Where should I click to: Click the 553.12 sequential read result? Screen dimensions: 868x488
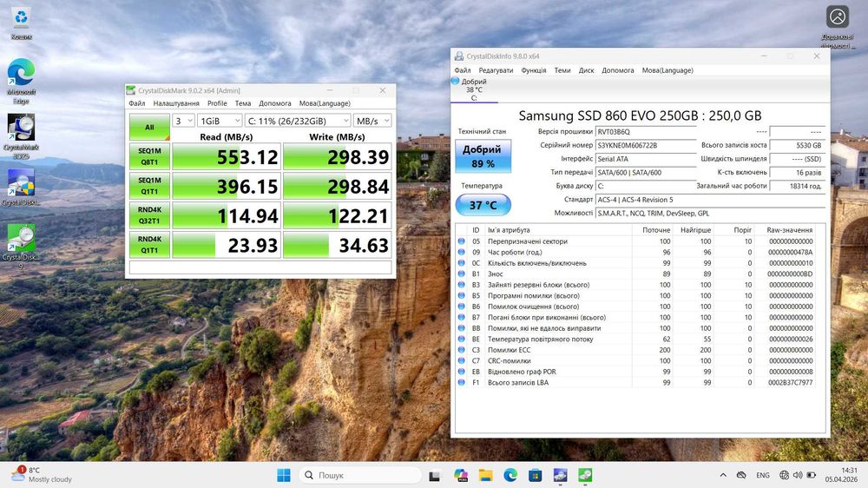point(226,157)
